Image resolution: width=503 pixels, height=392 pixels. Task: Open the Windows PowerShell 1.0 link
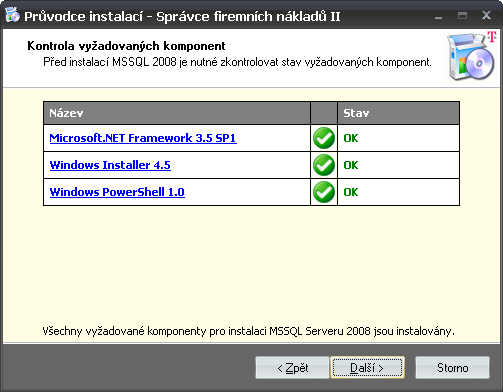[x=117, y=192]
